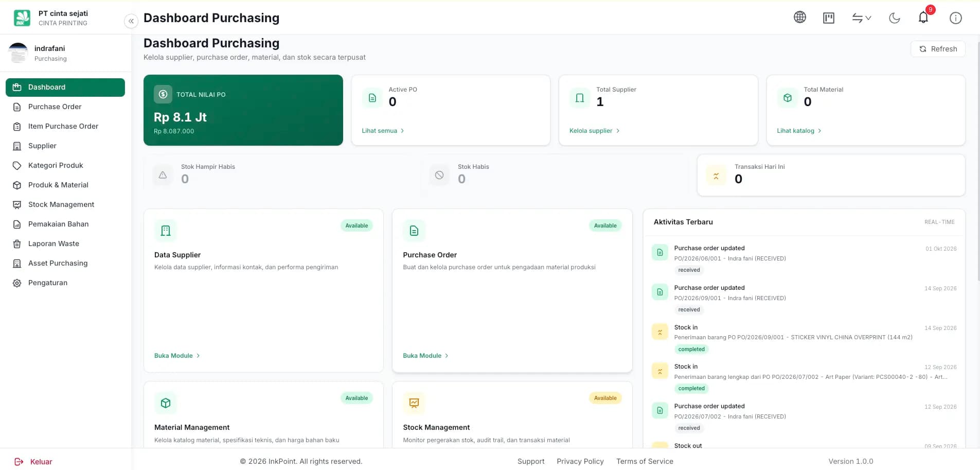
Task: Open the info circle icon
Action: coord(956,18)
